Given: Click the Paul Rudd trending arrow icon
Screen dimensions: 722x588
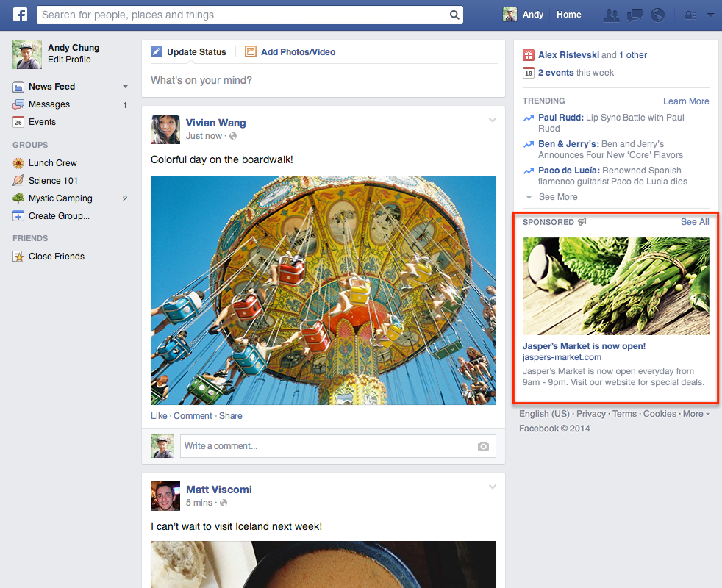Looking at the screenshot, I should [529, 118].
